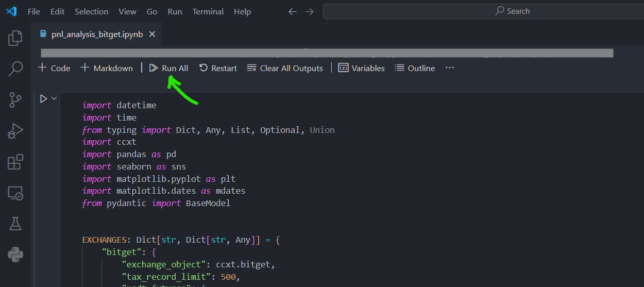This screenshot has width=644, height=287.
Task: Open the Explorer view in activity bar
Action: pos(15,38)
